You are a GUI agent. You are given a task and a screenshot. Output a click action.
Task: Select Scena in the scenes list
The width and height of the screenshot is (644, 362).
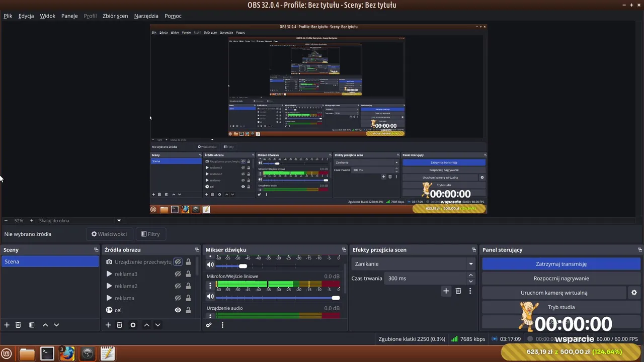click(x=50, y=262)
